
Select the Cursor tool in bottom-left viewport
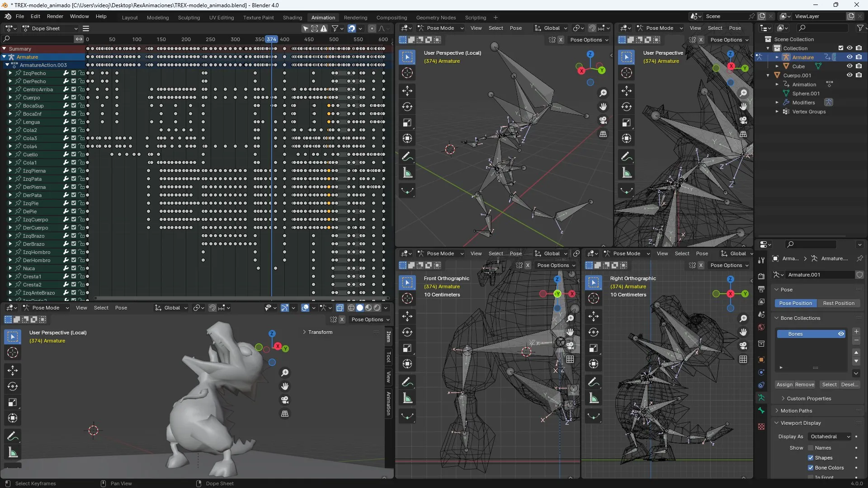(x=13, y=353)
